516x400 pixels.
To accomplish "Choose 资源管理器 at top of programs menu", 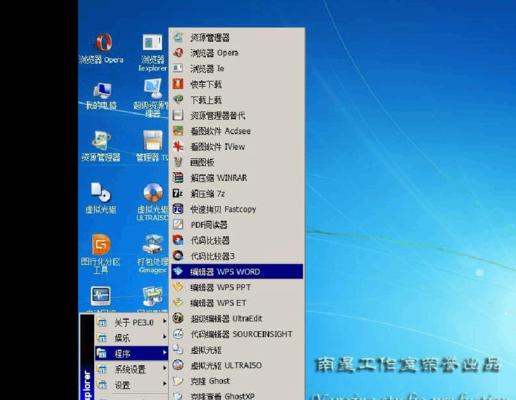I will pyautogui.click(x=237, y=37).
